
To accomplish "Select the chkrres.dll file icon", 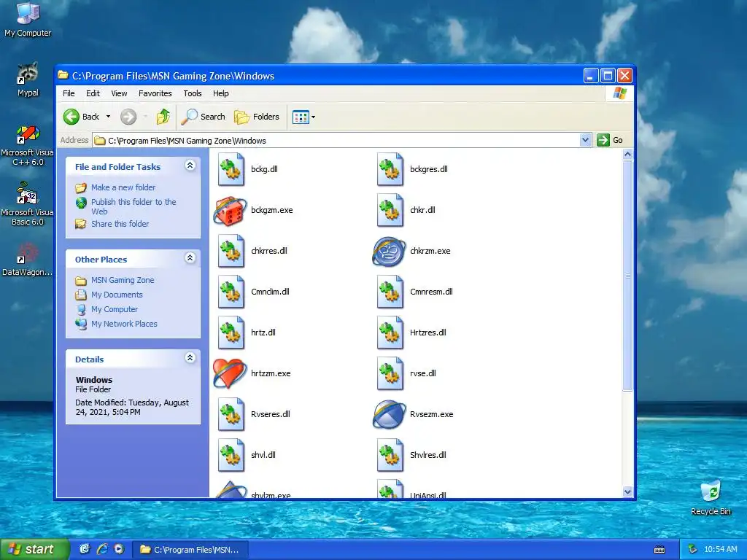I will 231,252.
